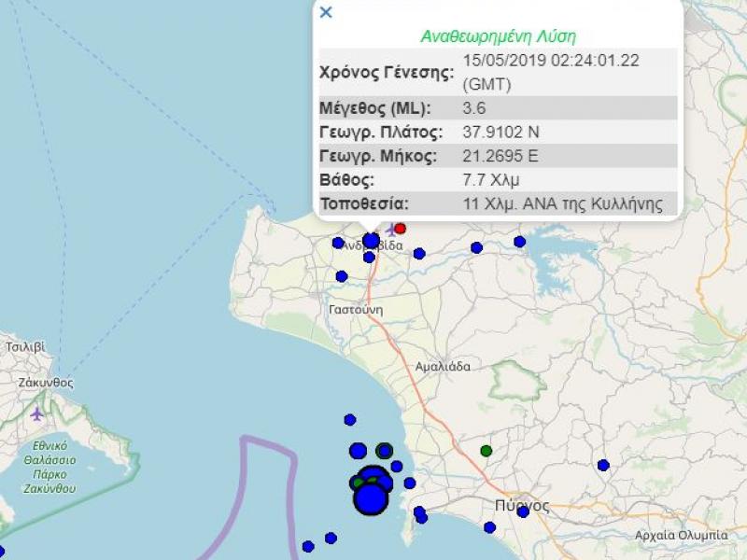Click the green marker atop the offshore cluster
The height and width of the screenshot is (560, 747).
[x=373, y=478]
